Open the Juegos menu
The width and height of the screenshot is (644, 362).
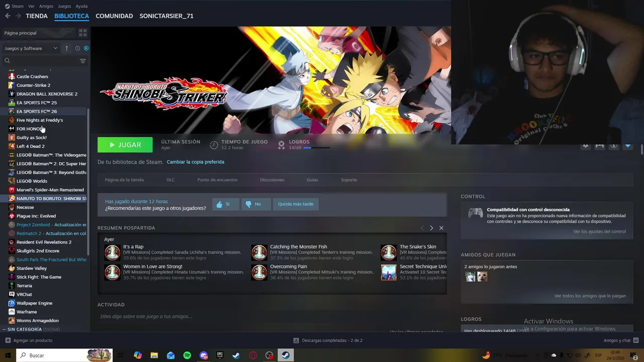coord(64,6)
